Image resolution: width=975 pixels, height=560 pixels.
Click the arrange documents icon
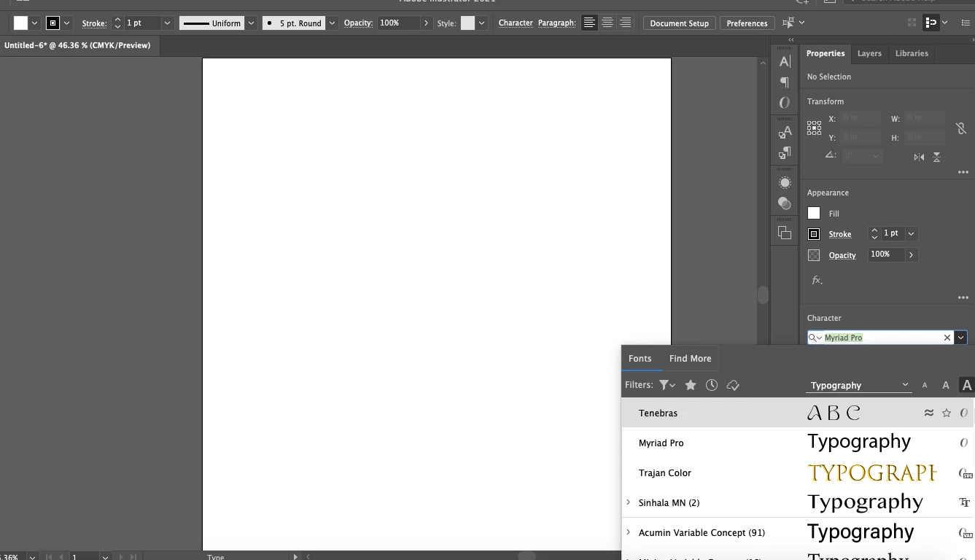coord(912,23)
